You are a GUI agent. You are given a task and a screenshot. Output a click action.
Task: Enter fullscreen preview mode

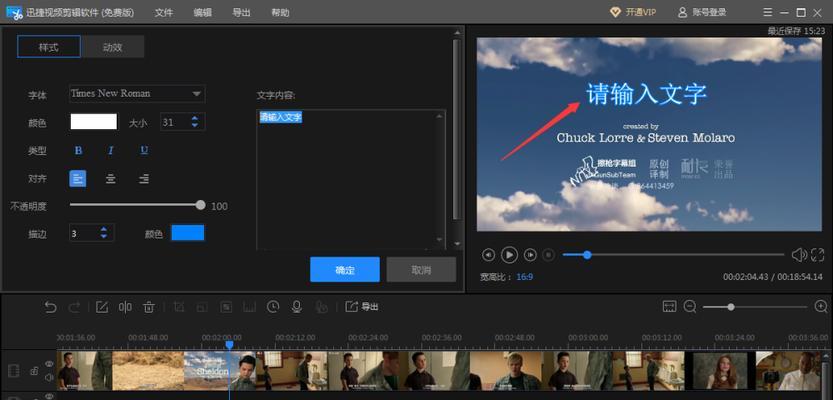coord(818,255)
